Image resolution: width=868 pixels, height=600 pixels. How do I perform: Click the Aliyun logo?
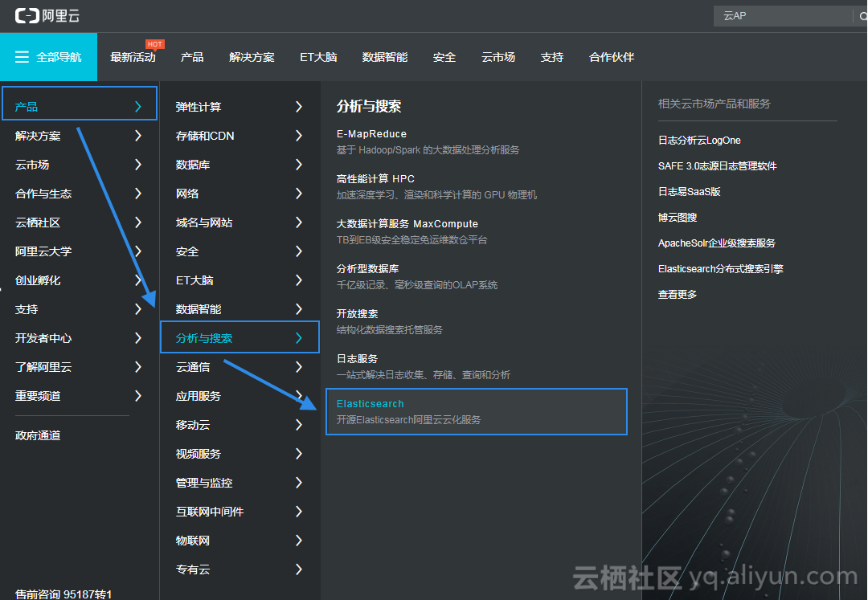47,16
